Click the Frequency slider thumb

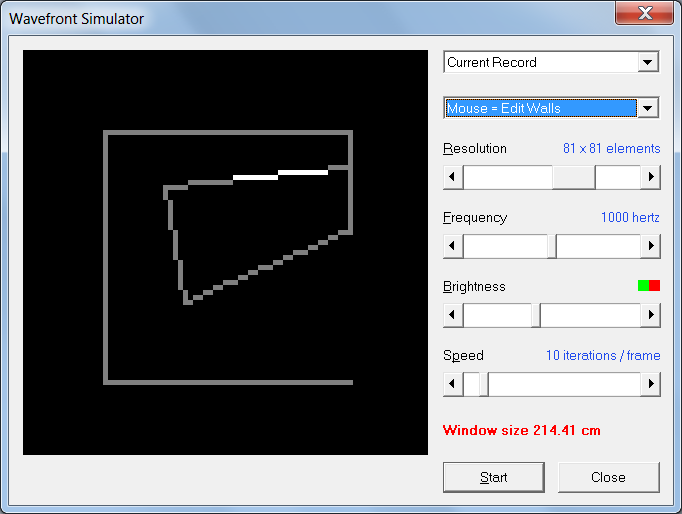(552, 246)
